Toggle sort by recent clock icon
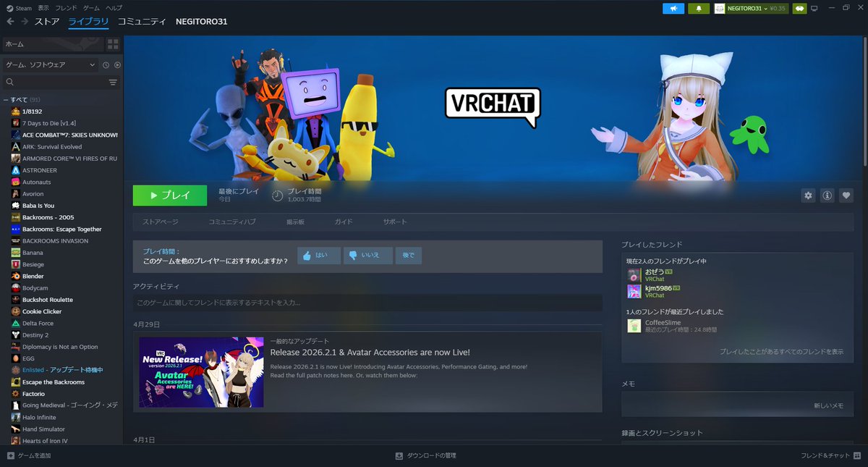Image resolution: width=868 pixels, height=467 pixels. point(106,65)
